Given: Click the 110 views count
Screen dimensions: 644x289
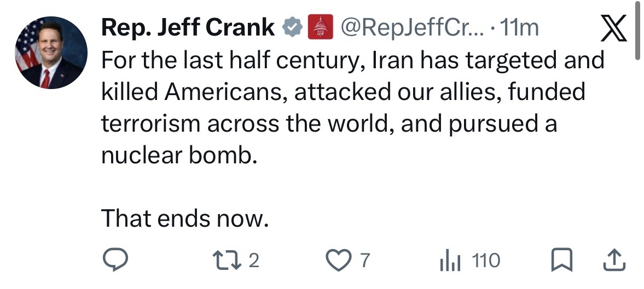Looking at the screenshot, I should pos(486,261).
